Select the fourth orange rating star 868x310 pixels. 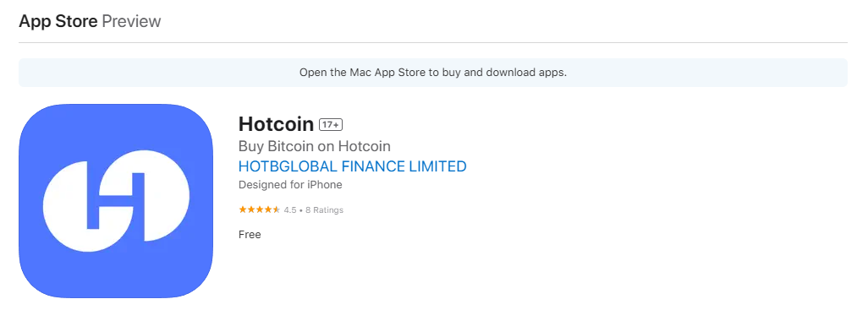268,210
